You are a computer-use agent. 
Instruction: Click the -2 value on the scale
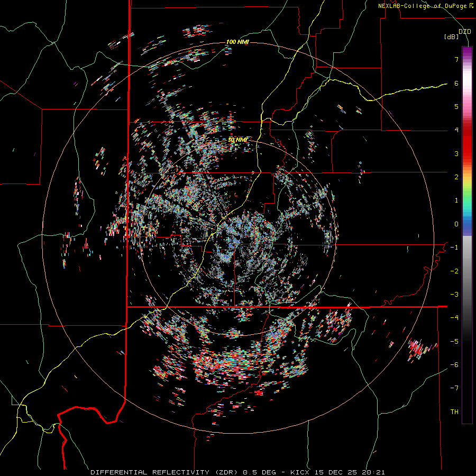click(454, 271)
